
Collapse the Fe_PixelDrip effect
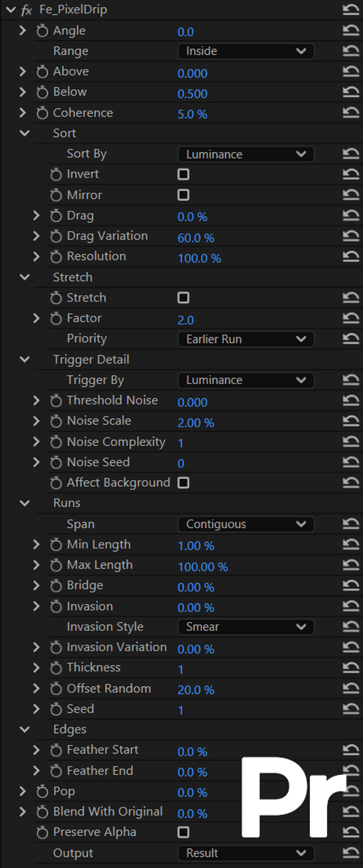(x=11, y=10)
